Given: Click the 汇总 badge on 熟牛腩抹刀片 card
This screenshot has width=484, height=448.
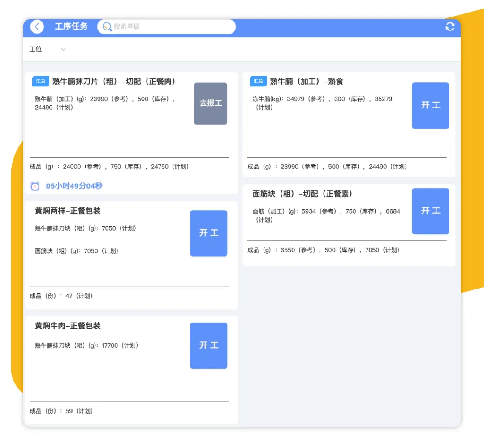Looking at the screenshot, I should point(40,81).
